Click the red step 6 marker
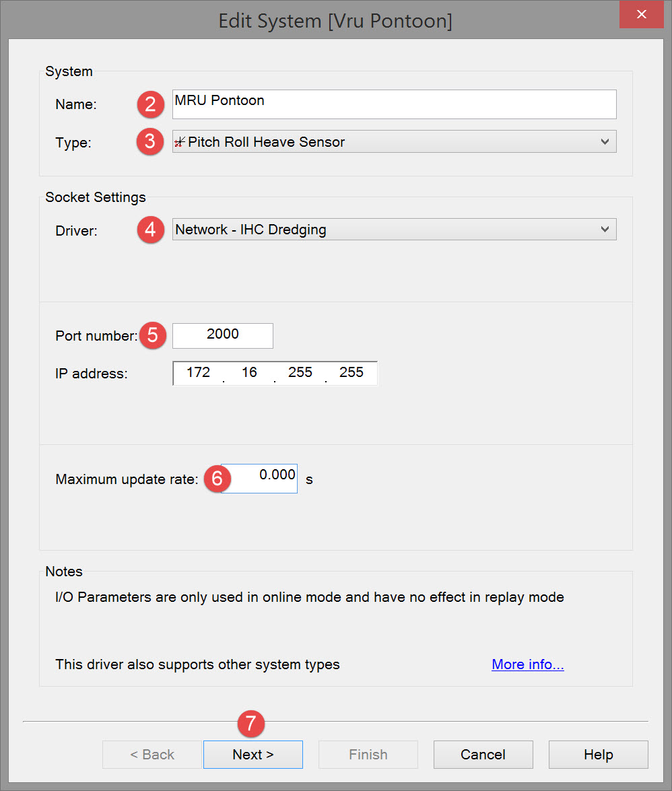The height and width of the screenshot is (791, 672). coord(217,478)
